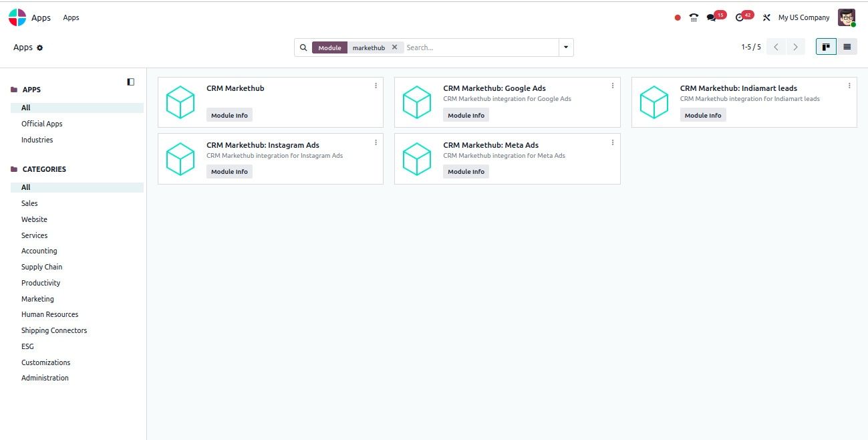
Task: Open Module Info for Instagram Ads
Action: (229, 172)
